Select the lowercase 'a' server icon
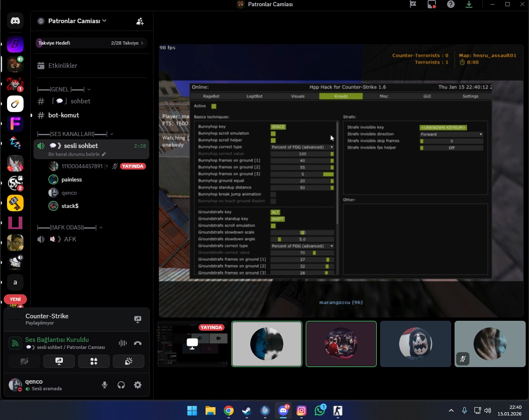Image resolution: width=529 pixels, height=420 pixels. click(x=15, y=282)
